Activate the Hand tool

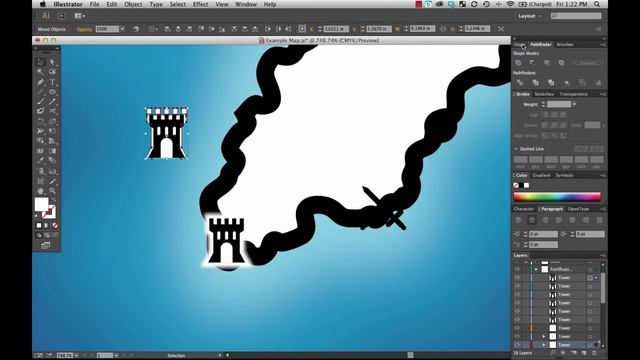(41, 191)
